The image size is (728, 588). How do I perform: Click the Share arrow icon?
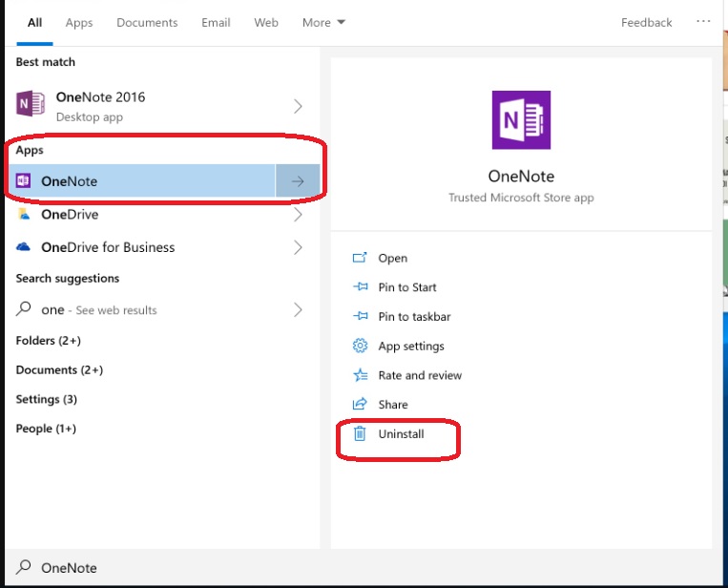(x=360, y=404)
